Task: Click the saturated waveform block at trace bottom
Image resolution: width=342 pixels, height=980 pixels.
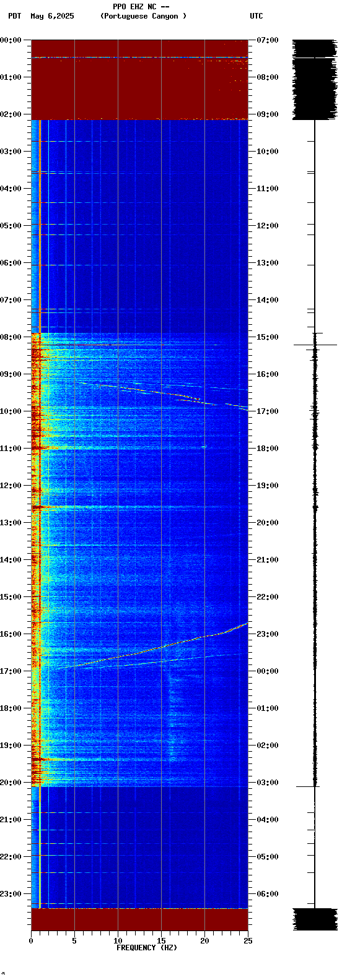Action: tap(315, 919)
